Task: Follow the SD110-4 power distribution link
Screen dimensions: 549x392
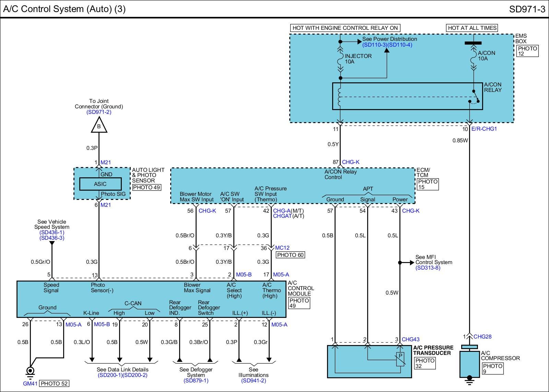Action: tap(400, 45)
